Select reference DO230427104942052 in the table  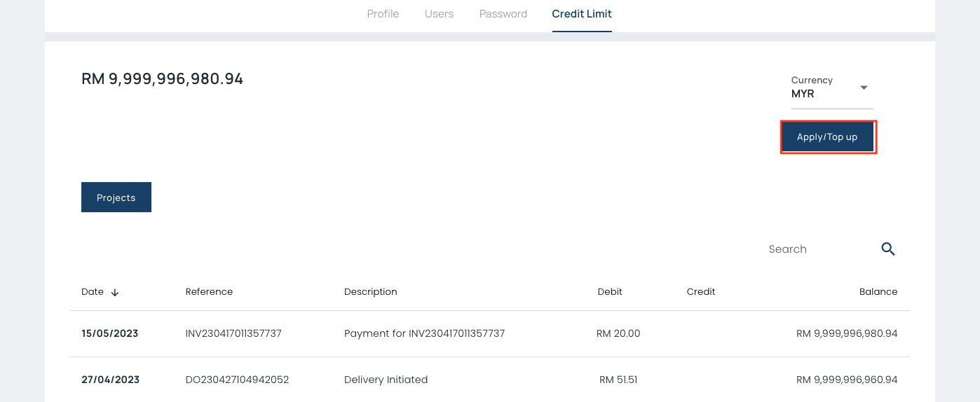(237, 380)
